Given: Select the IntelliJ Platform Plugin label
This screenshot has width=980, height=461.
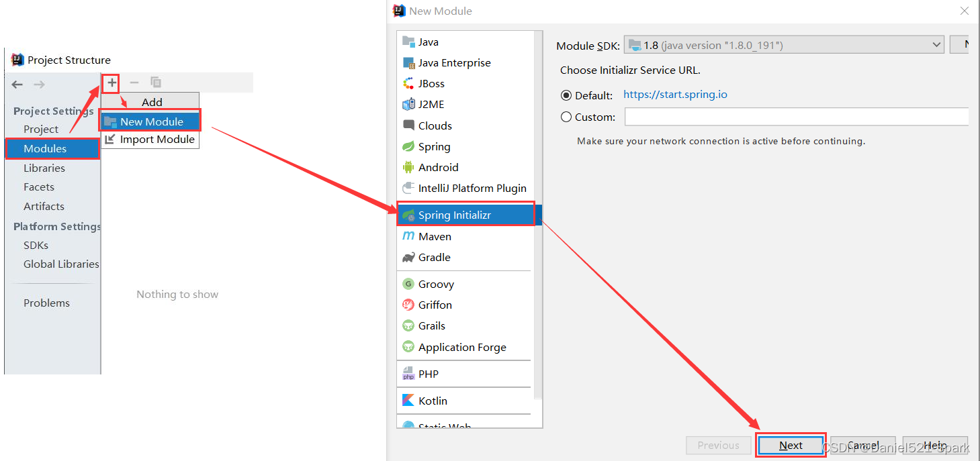Looking at the screenshot, I should (472, 189).
